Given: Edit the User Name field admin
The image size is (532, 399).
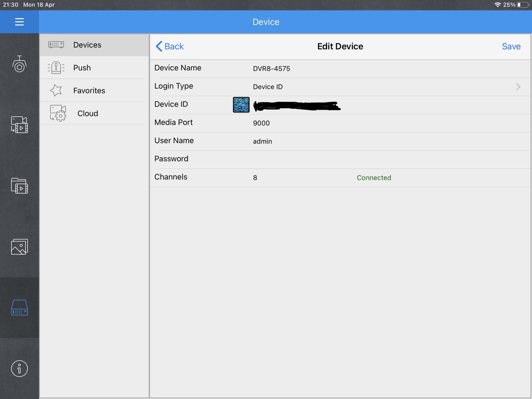Looking at the screenshot, I should [x=262, y=141].
